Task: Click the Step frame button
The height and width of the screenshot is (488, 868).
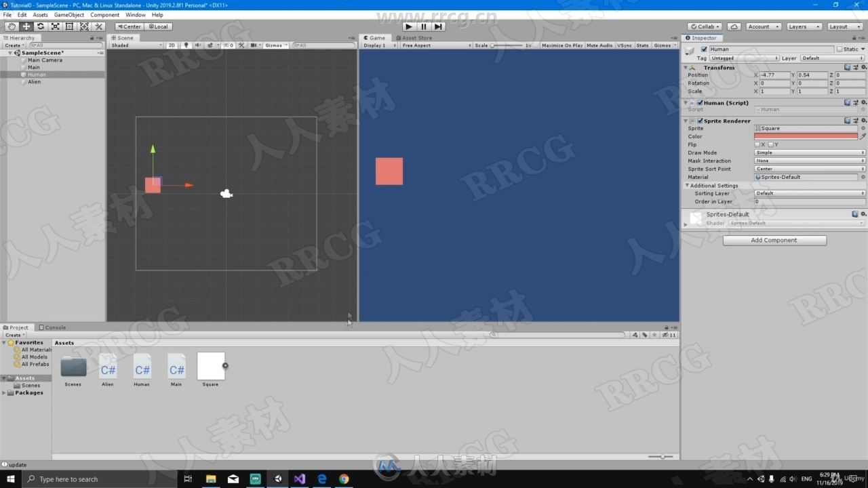Action: 438,26
